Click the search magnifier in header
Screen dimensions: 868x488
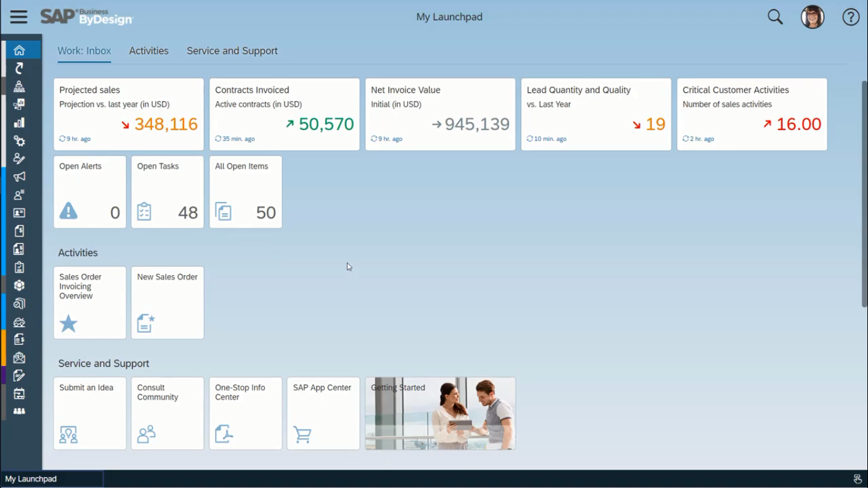775,17
